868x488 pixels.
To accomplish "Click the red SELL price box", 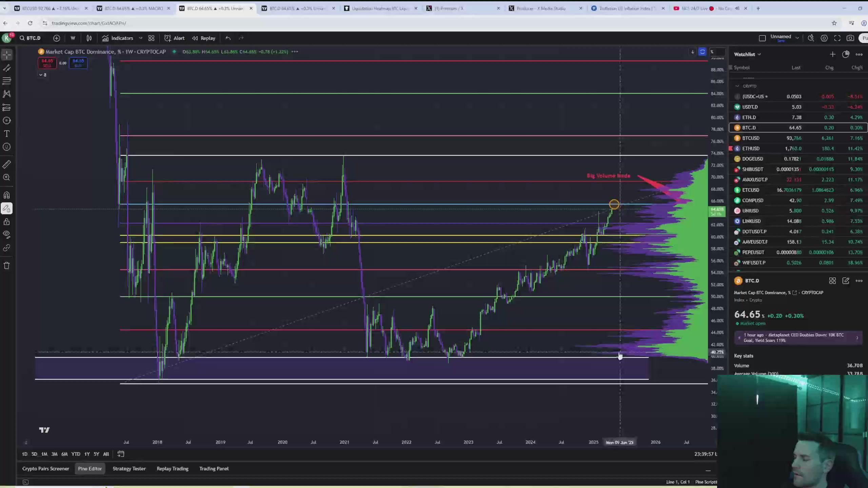I will tap(47, 63).
